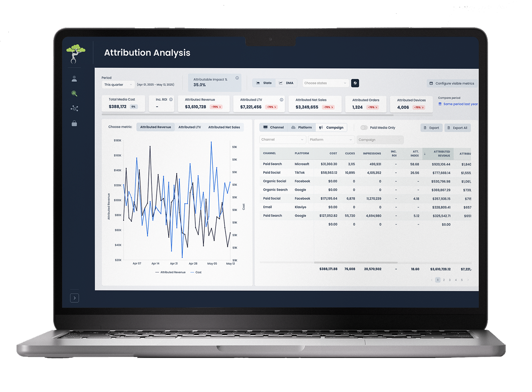Click the TikTok platform cell
Image resolution: width=532 pixels, height=392 pixels.
(x=300, y=173)
